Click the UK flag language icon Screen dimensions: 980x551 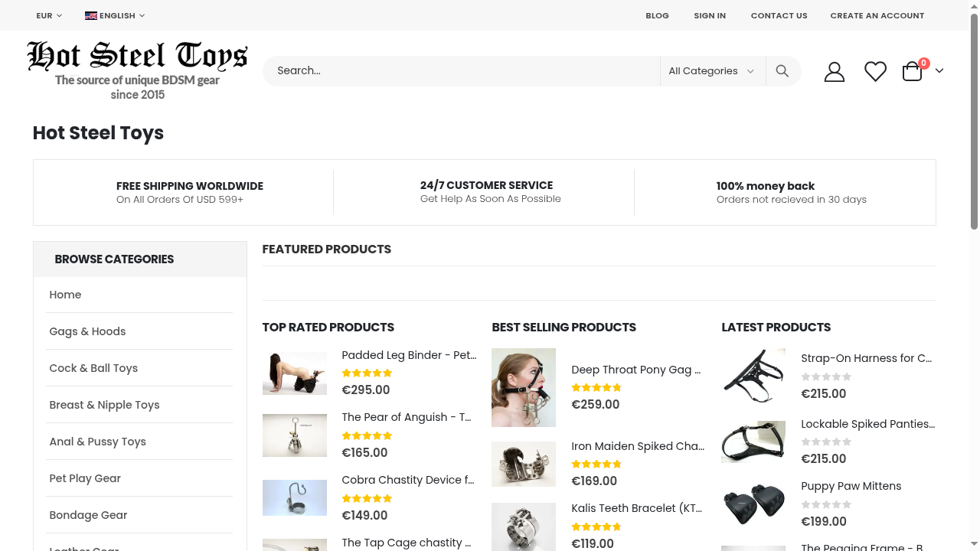click(x=91, y=15)
